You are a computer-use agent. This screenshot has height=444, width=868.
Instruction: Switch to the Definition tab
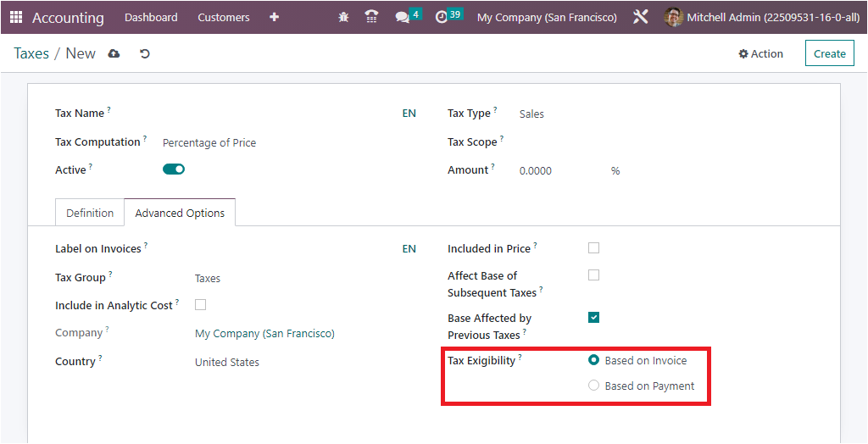[x=90, y=213]
